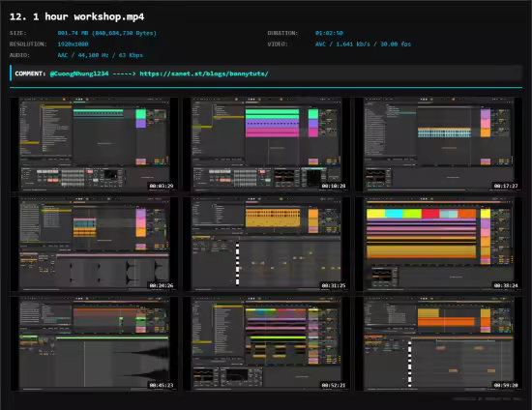Viewport: 532px width, 410px height.
Task: Click the @CuongNhung1234 username in the comment
Action: [79, 73]
